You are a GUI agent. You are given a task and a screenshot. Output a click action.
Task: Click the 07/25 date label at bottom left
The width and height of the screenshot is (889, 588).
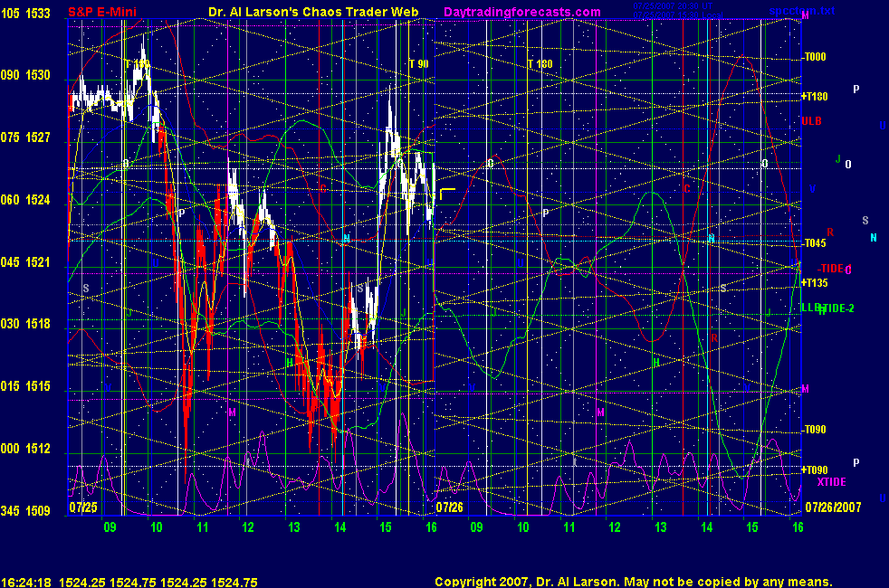click(82, 508)
